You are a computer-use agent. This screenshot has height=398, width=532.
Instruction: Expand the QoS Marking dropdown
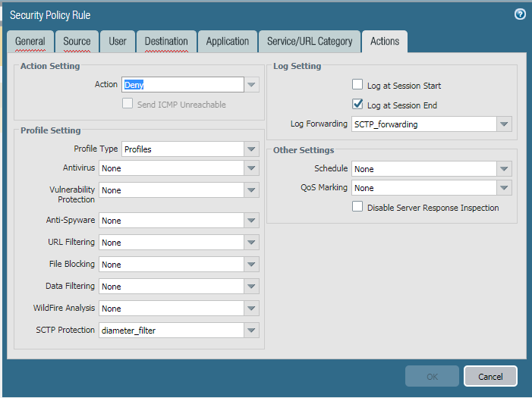click(504, 188)
